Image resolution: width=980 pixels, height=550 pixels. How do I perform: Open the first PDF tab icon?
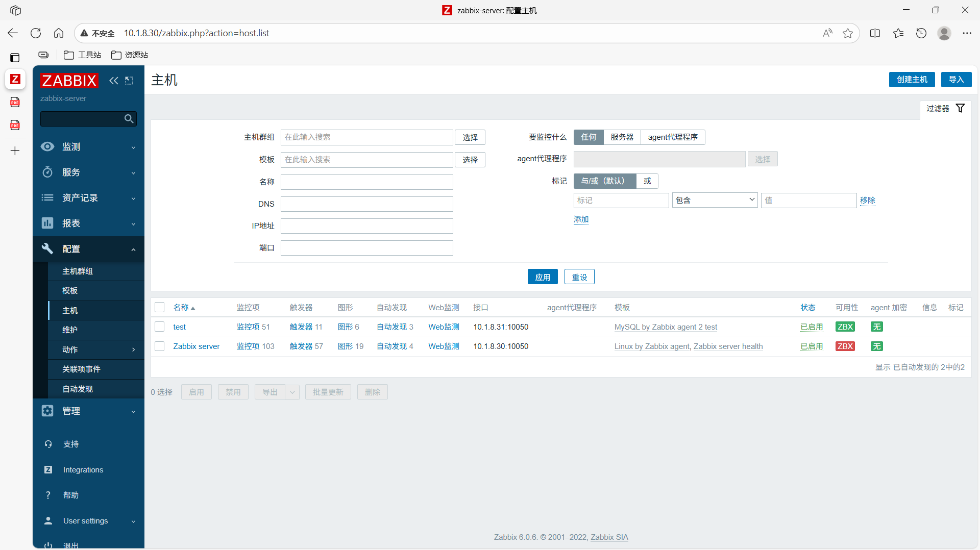(15, 102)
